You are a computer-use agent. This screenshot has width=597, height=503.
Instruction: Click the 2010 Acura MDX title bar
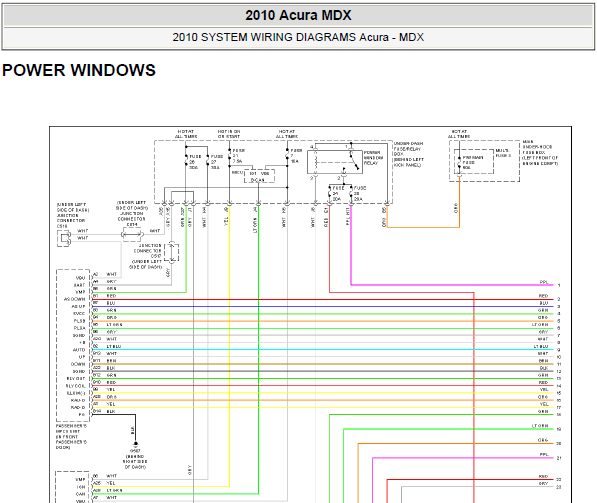tap(298, 15)
